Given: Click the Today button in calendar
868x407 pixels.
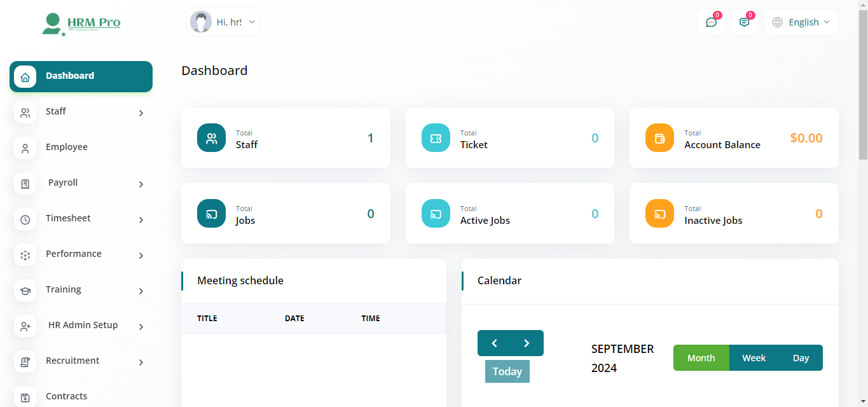Looking at the screenshot, I should click(x=507, y=371).
